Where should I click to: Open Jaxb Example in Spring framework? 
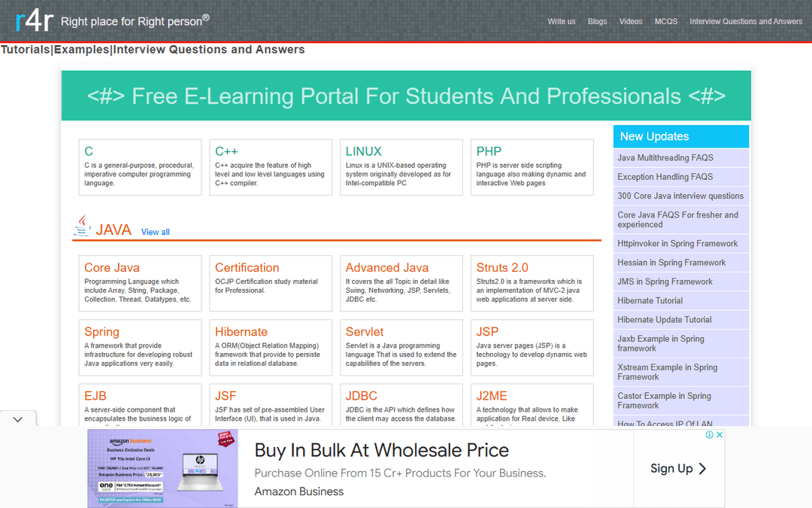[681, 344]
